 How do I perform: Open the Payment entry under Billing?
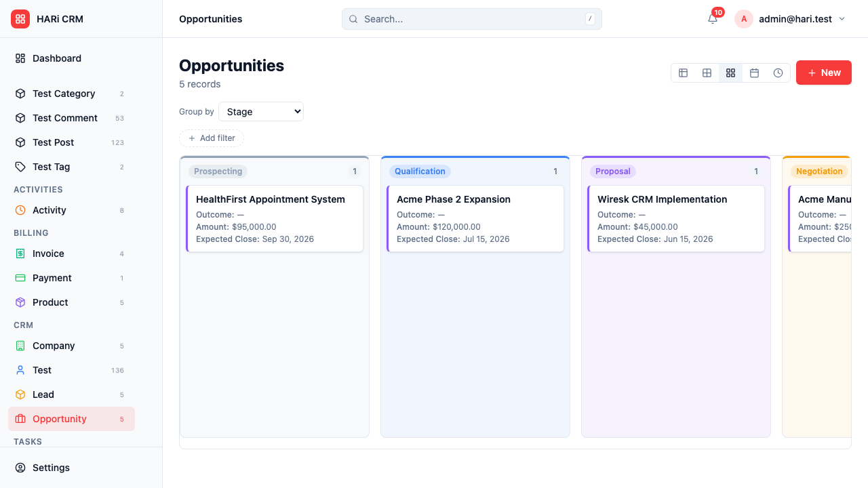[x=52, y=278]
